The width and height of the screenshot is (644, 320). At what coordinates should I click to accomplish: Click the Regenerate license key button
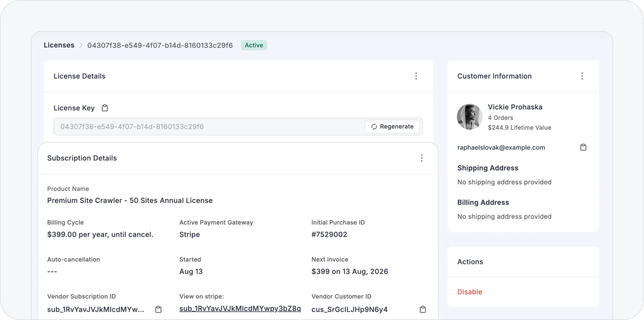[392, 127]
